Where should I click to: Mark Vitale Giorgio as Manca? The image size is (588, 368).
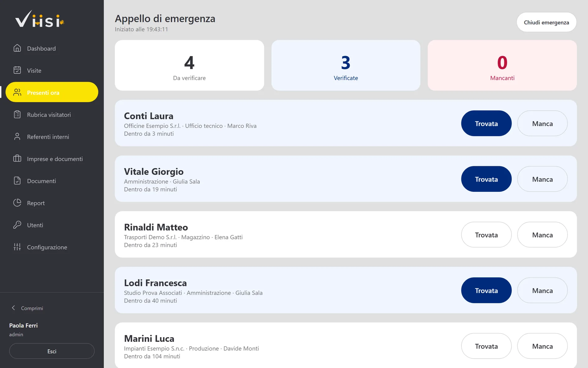[542, 179]
